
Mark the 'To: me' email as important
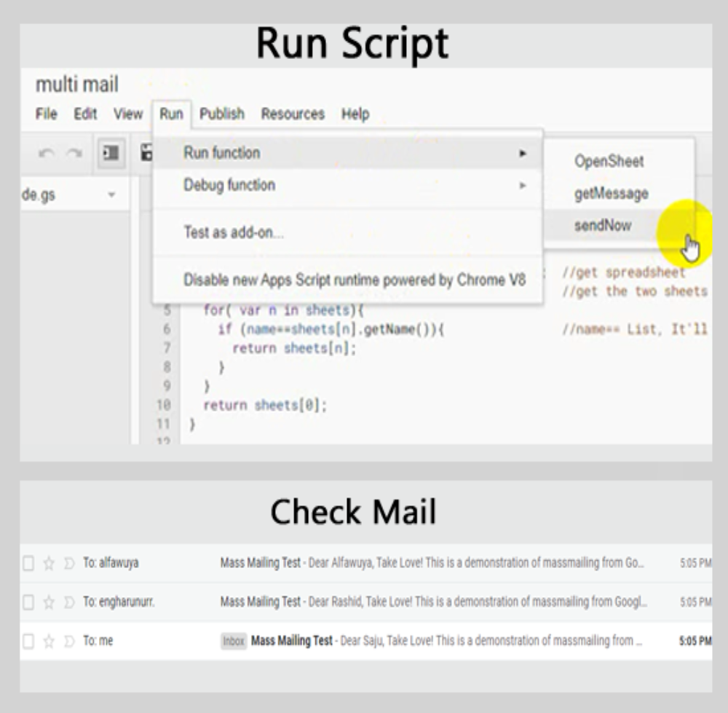69,642
